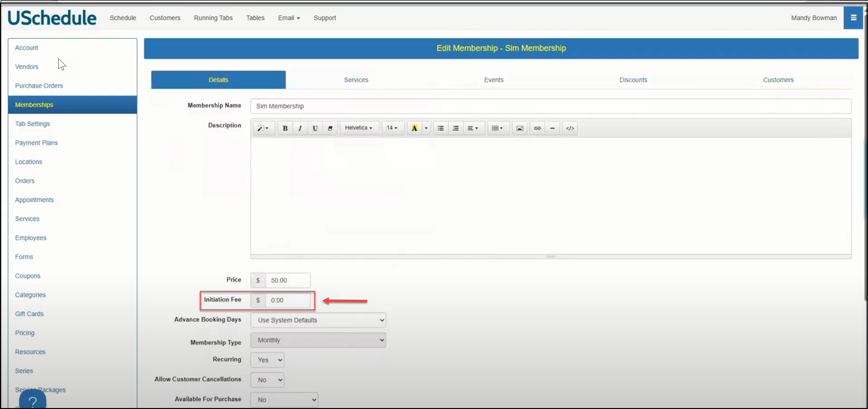Image resolution: width=868 pixels, height=409 pixels.
Task: Click the underline formatting button
Action: pyautogui.click(x=315, y=128)
